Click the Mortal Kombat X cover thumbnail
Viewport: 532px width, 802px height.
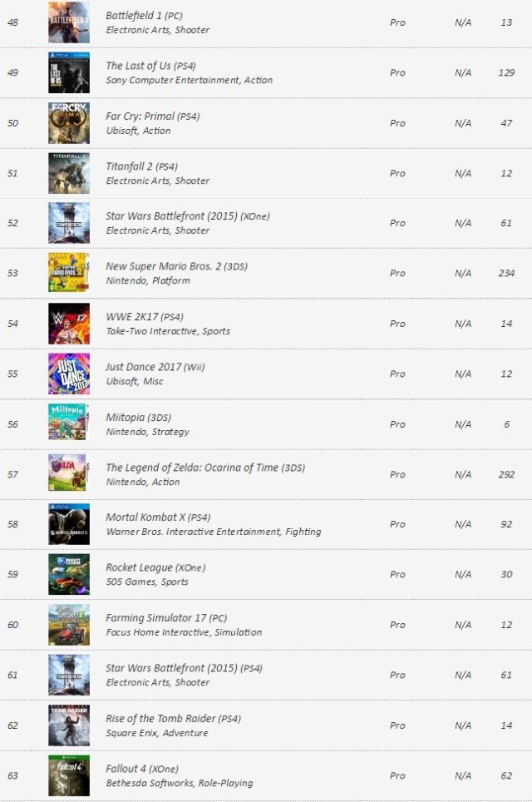tap(69, 524)
